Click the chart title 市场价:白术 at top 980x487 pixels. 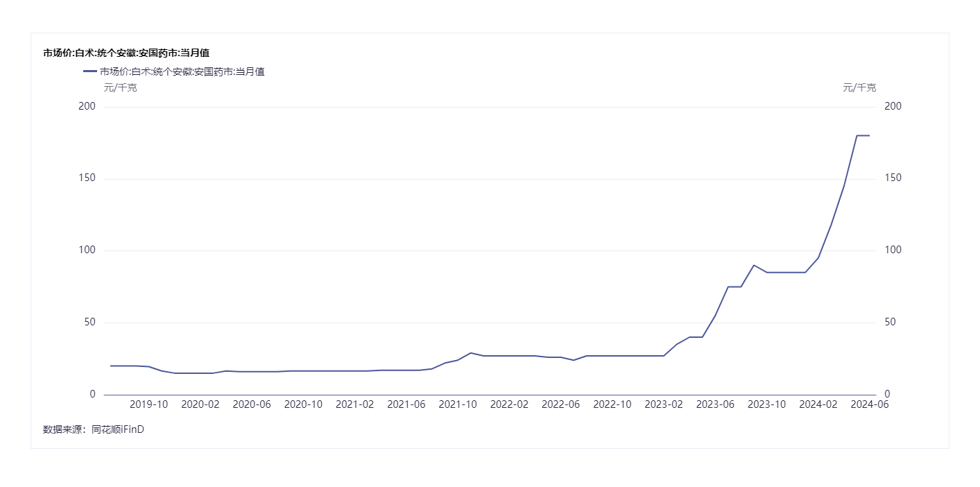click(x=126, y=53)
